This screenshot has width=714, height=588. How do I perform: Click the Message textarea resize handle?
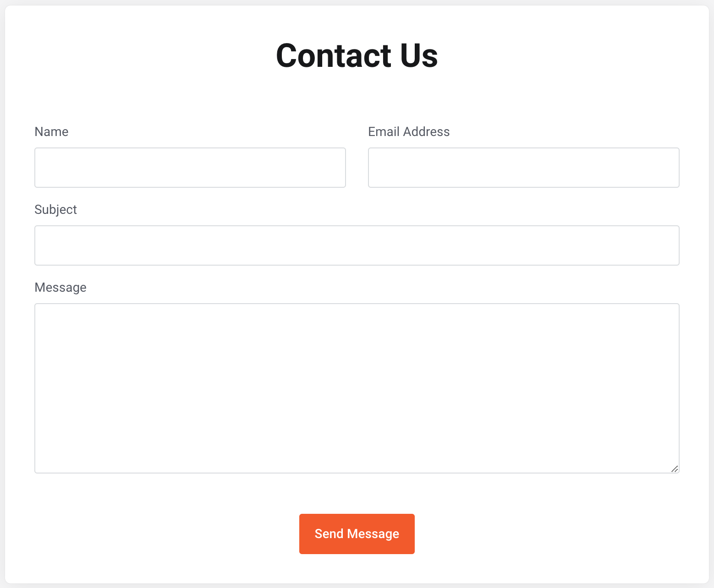(x=675, y=468)
